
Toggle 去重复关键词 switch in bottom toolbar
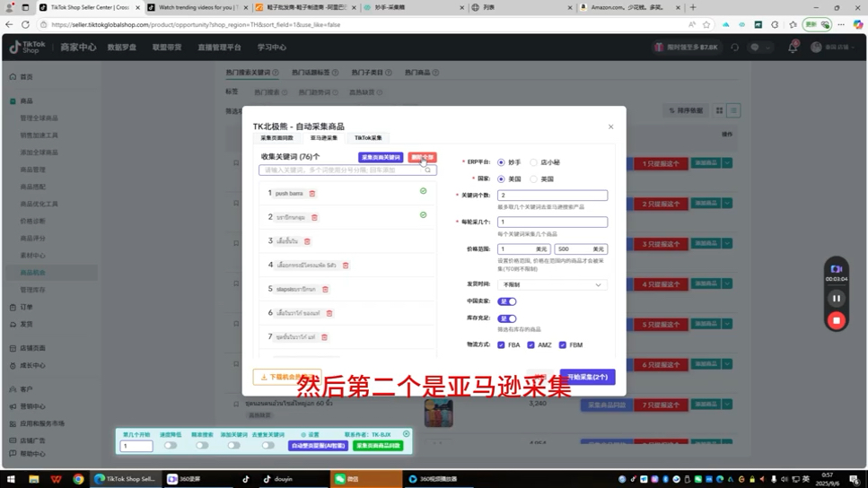click(x=267, y=446)
